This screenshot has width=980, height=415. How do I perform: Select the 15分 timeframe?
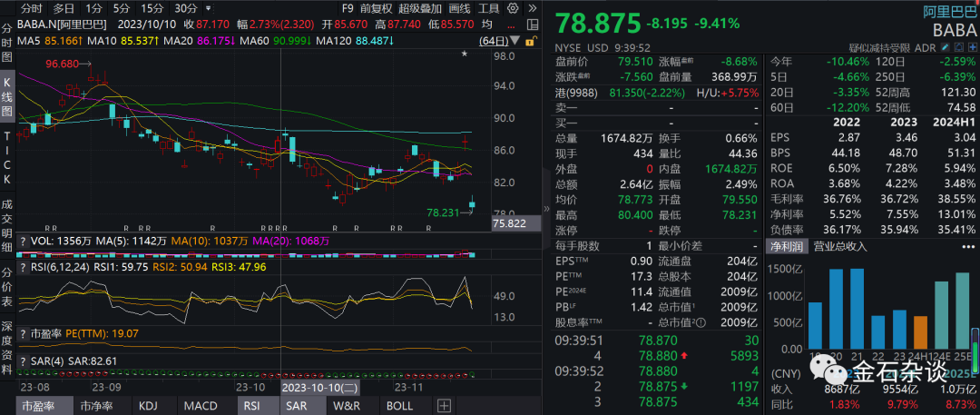tap(152, 9)
